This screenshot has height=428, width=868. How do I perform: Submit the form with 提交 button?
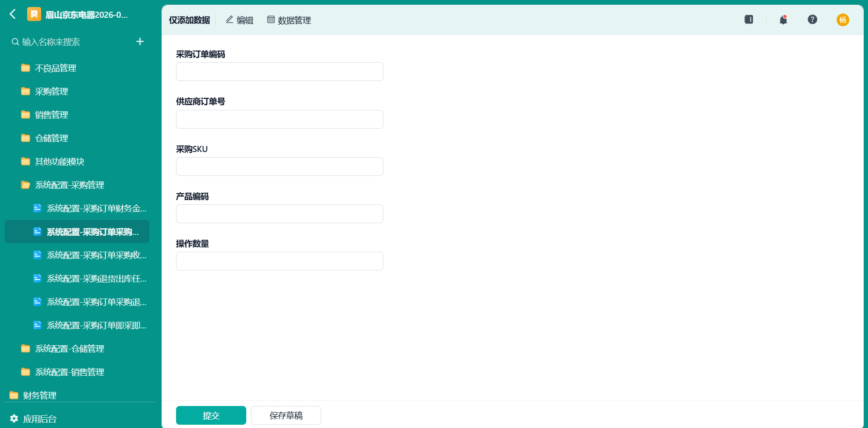click(x=211, y=415)
